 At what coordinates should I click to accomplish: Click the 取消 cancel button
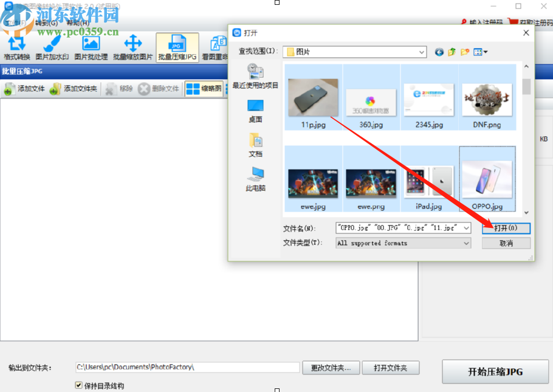point(506,243)
